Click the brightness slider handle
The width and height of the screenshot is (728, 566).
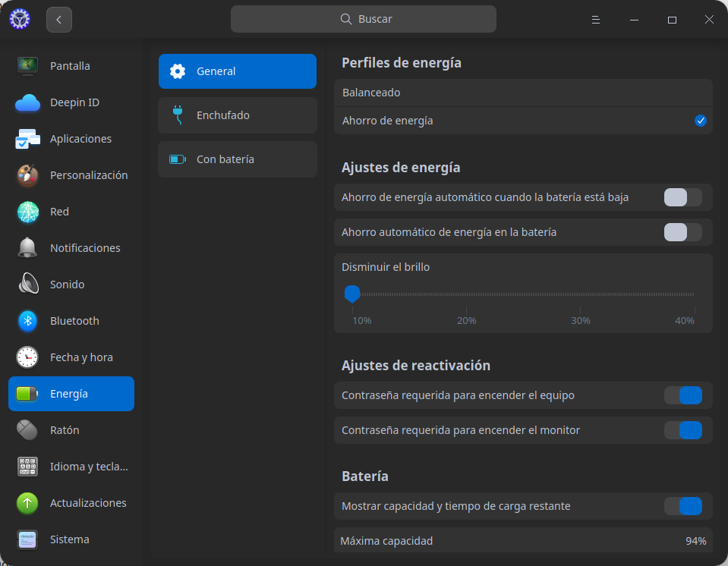click(x=352, y=294)
